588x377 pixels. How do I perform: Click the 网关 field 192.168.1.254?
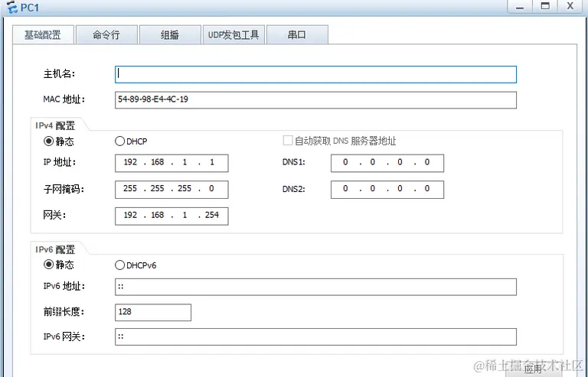(x=171, y=216)
